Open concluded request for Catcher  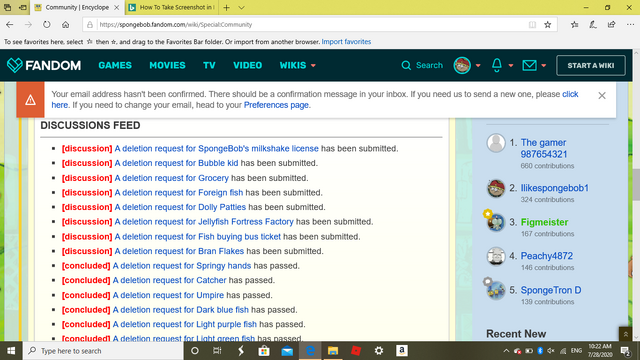(x=169, y=280)
